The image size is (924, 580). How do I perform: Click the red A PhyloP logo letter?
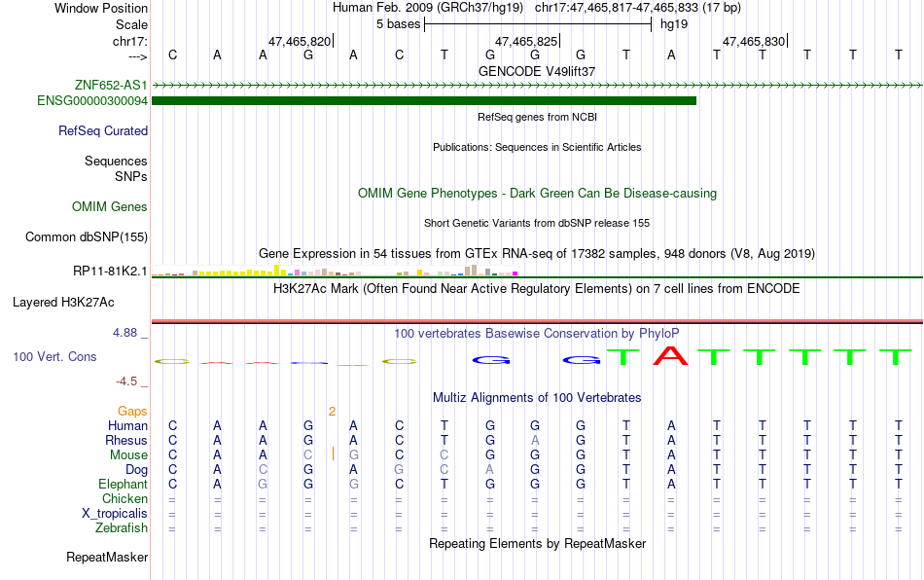(x=670, y=356)
